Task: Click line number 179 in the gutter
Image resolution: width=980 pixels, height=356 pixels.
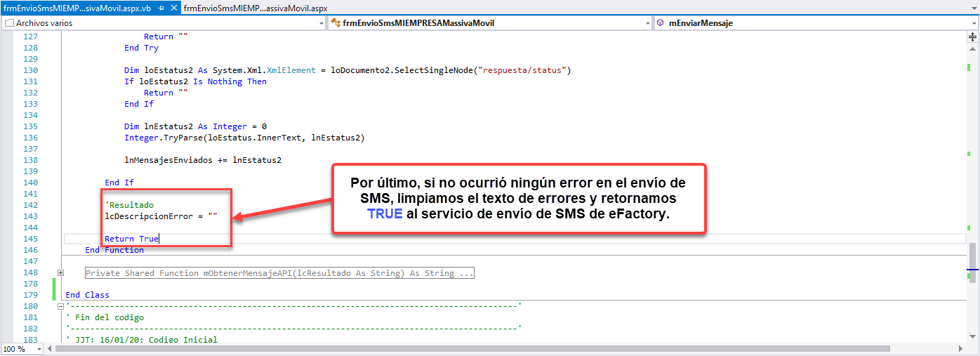Action: tap(30, 295)
